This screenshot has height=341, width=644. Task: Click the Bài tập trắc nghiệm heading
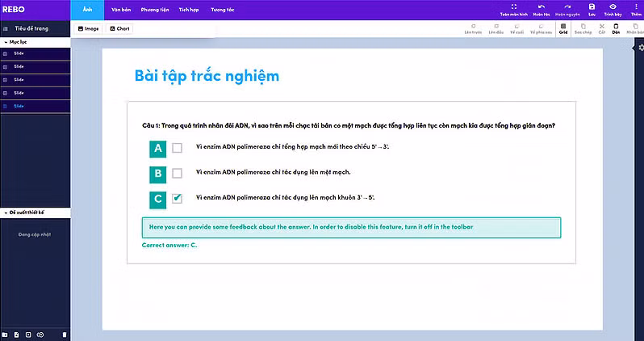[x=207, y=76]
